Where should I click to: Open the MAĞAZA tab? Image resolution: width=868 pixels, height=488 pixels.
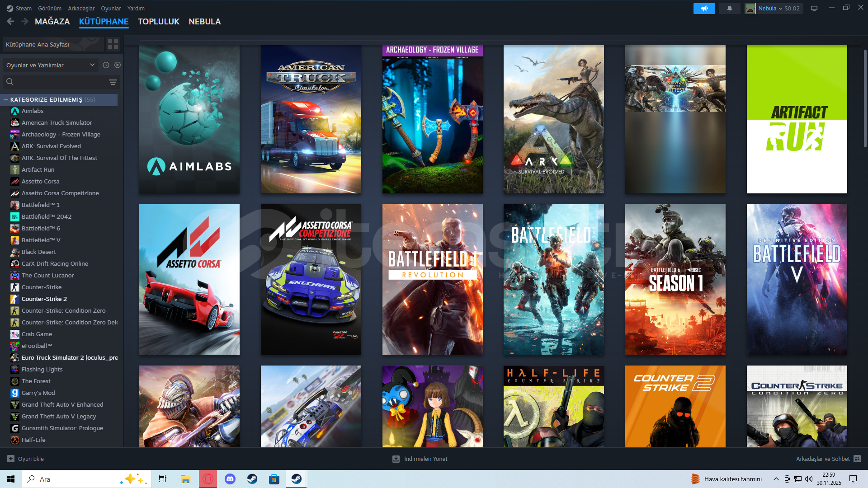(52, 21)
